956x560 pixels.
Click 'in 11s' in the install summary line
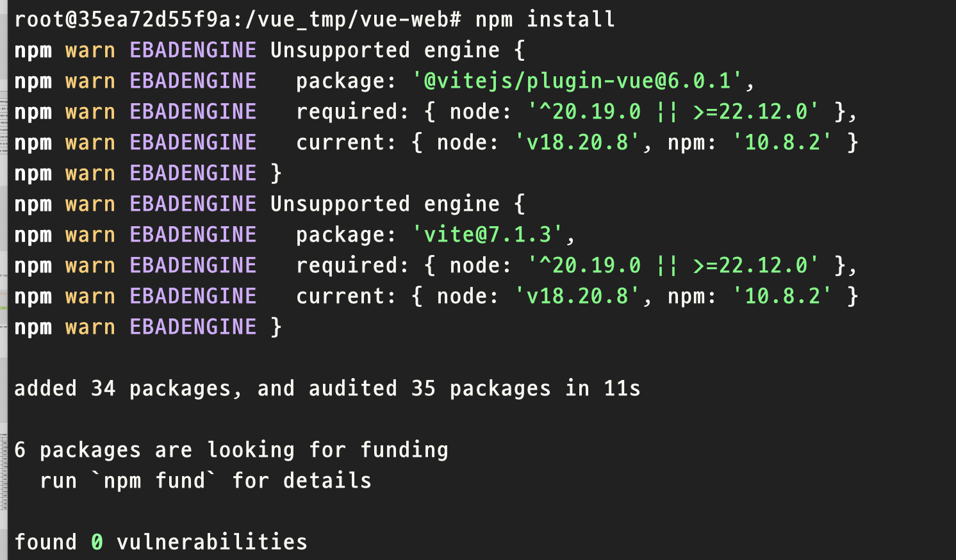[603, 388]
